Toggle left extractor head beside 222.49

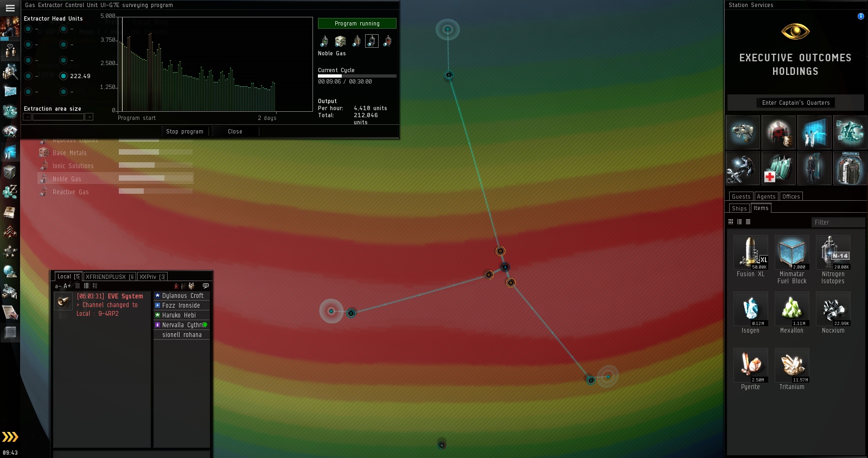[28, 76]
